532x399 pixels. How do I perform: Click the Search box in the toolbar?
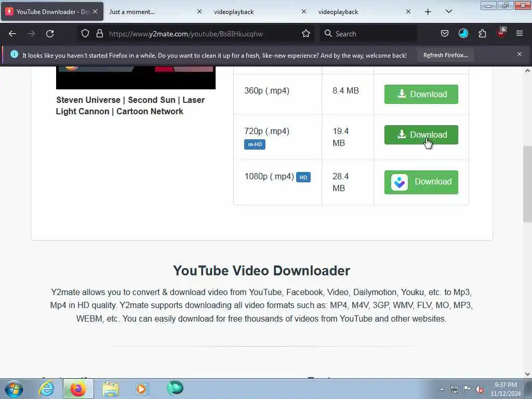tap(368, 34)
